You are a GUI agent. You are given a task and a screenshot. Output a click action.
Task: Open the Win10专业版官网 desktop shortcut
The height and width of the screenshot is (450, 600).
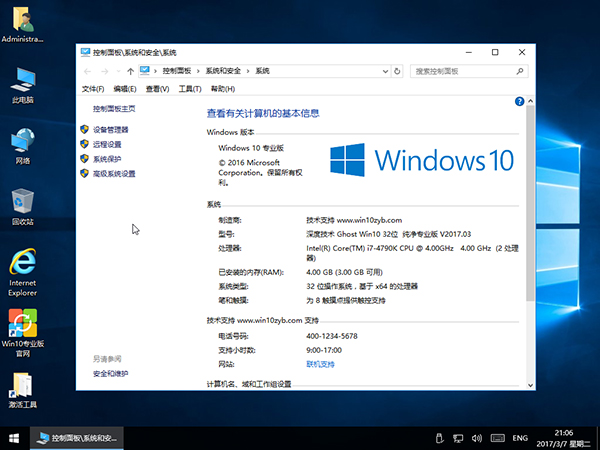(23, 333)
